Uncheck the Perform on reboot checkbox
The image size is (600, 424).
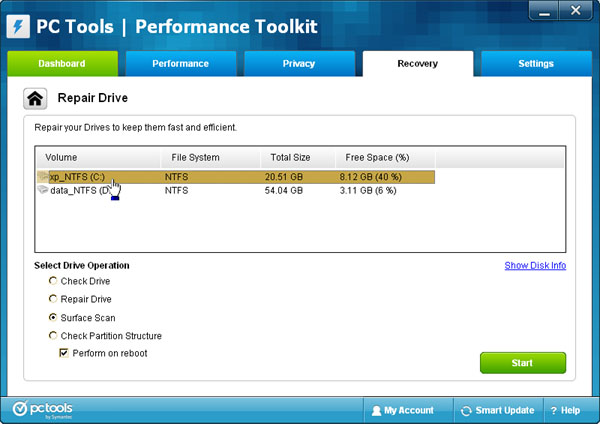64,354
